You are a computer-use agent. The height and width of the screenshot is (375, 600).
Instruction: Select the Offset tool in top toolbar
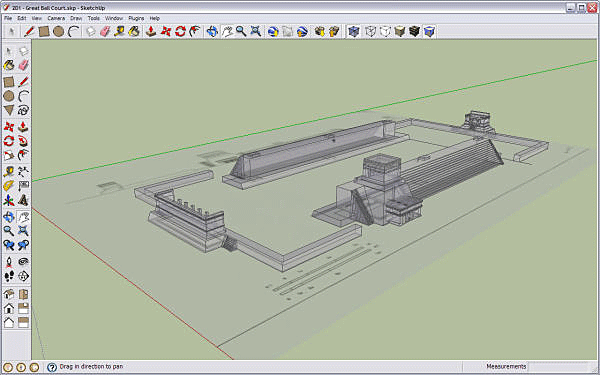coord(195,31)
